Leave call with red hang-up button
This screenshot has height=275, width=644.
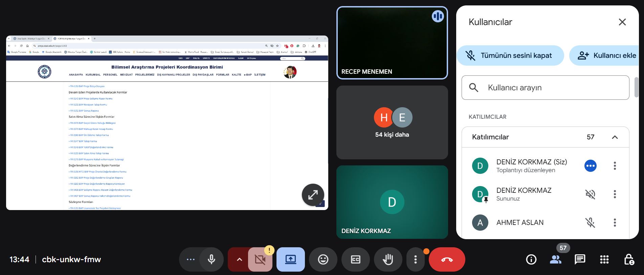[447, 259]
